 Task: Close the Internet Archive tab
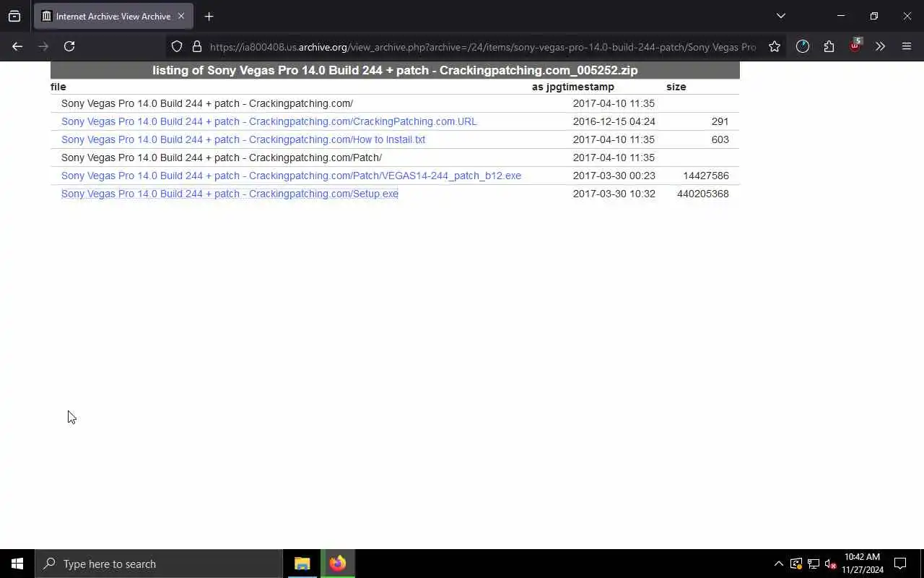point(181,16)
